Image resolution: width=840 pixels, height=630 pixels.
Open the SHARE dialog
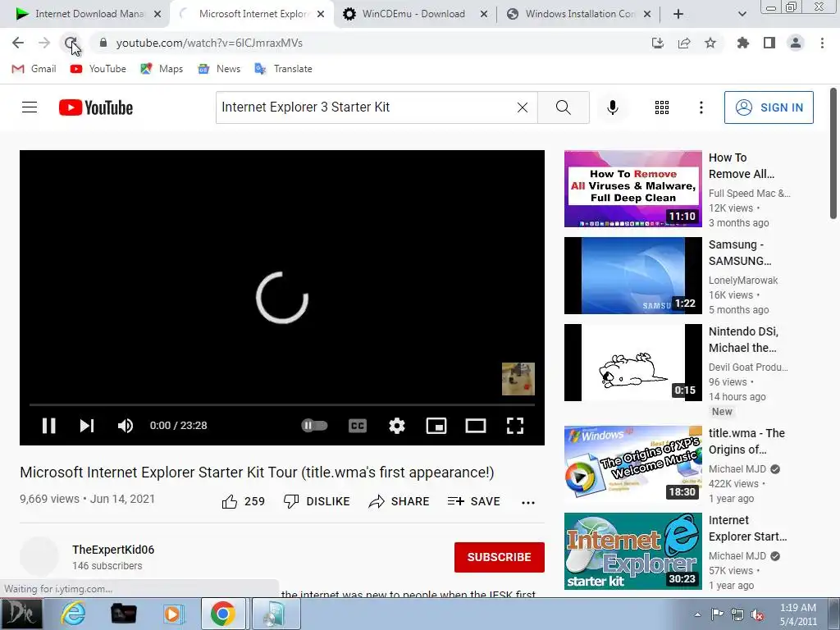pyautogui.click(x=399, y=501)
